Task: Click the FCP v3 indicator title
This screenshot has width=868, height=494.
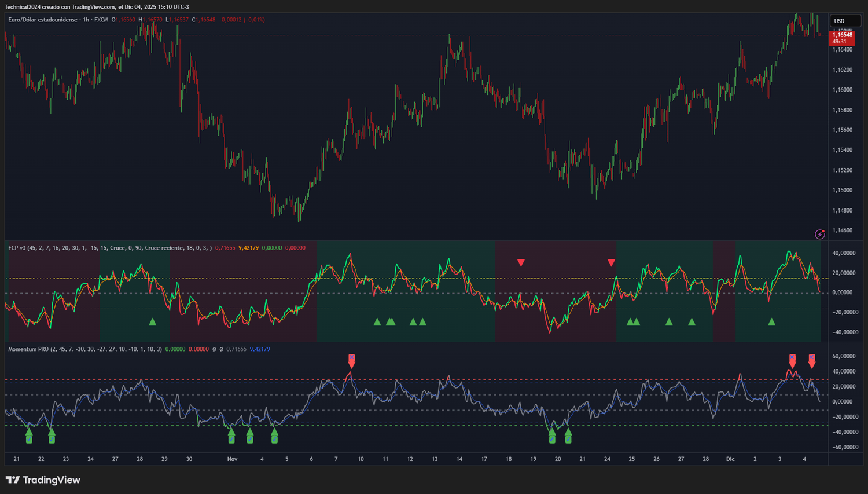Action: (17, 248)
